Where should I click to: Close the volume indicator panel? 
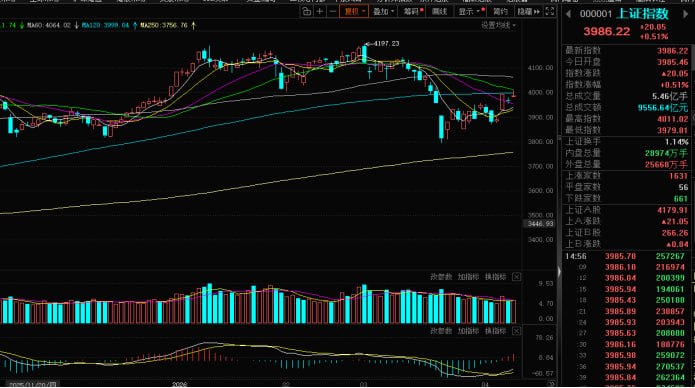[516, 277]
